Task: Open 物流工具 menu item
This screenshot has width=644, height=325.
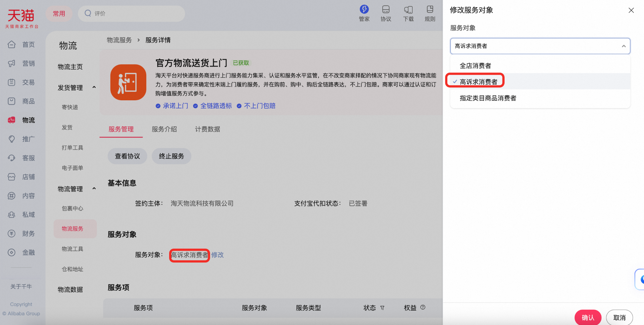Action: (73, 249)
